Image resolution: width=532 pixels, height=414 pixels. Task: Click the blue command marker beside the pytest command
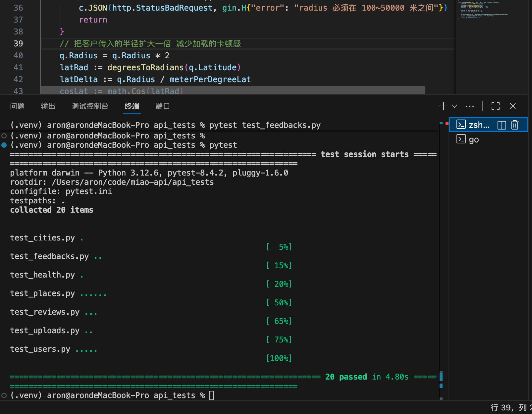click(x=4, y=145)
